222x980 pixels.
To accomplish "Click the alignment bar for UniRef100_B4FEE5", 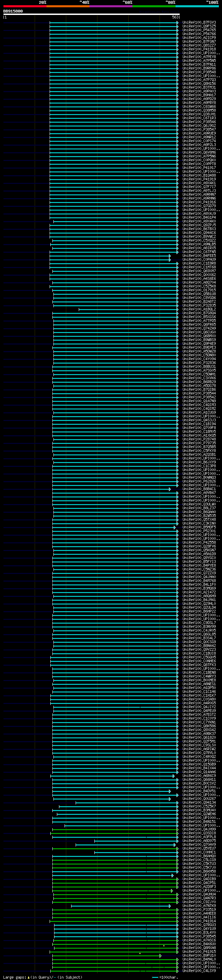I will (110, 256).
